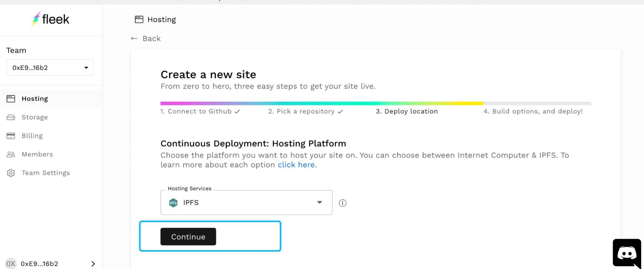Open the Discord chat widget

[626, 253]
